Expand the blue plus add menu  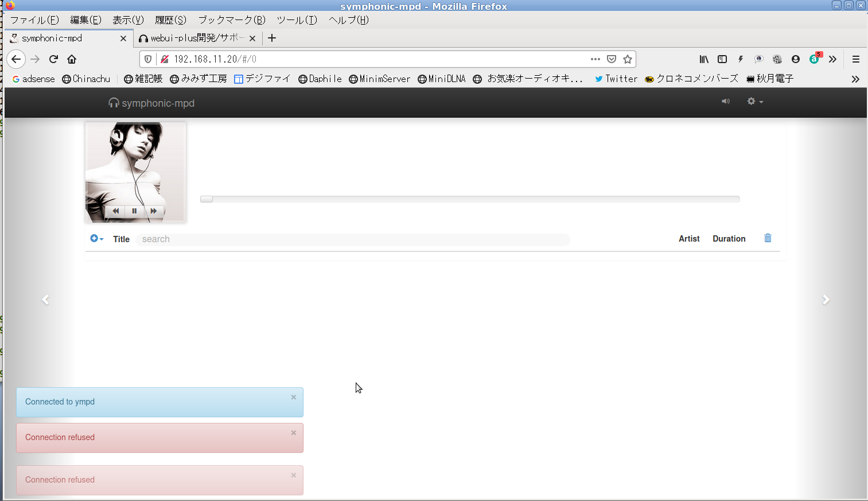click(x=96, y=239)
